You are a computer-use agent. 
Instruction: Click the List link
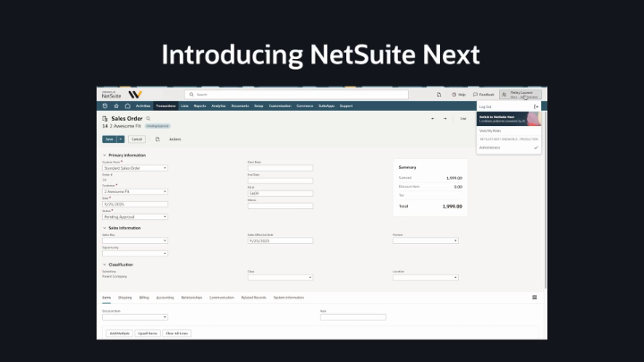(x=463, y=119)
